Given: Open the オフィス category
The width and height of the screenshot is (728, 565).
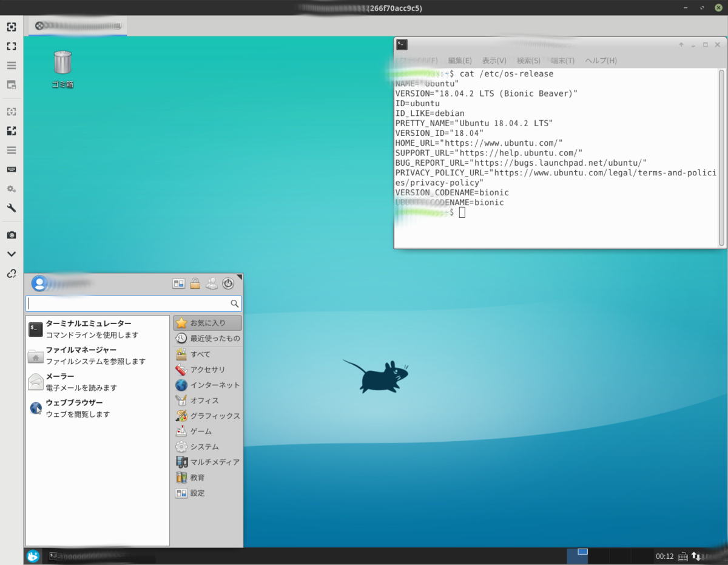Looking at the screenshot, I should [207, 401].
